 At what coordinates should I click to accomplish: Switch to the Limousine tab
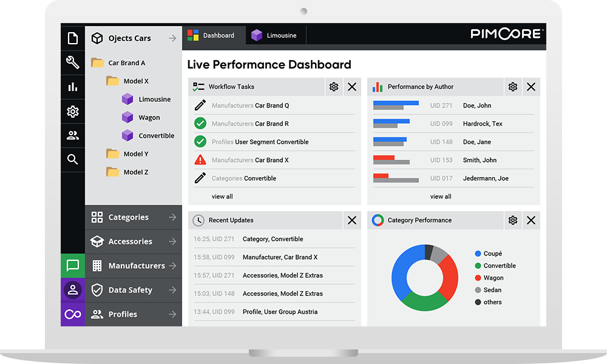[x=276, y=35]
